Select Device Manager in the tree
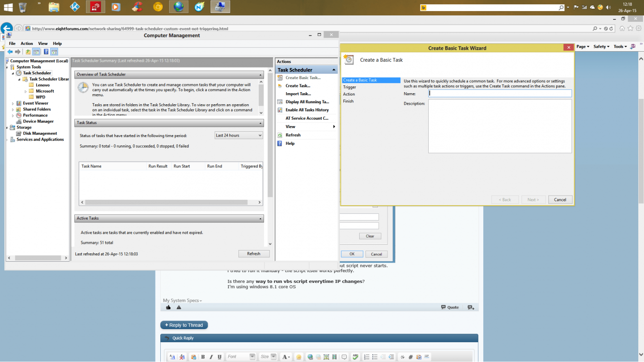Viewport: 644px width, 362px height. coord(38,121)
